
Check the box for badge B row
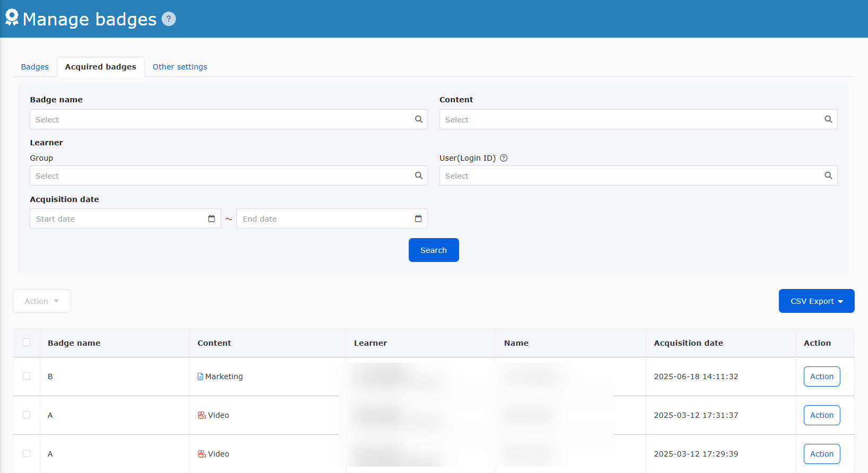[x=27, y=376]
